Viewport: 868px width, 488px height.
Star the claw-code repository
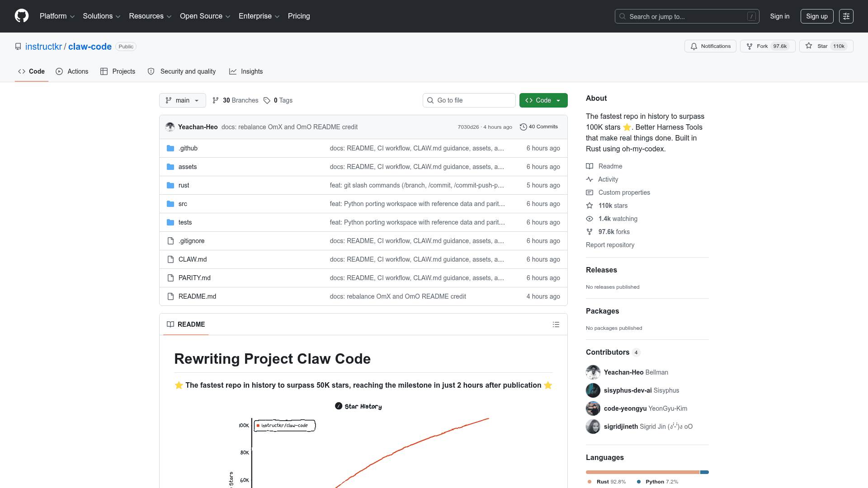tap(817, 46)
